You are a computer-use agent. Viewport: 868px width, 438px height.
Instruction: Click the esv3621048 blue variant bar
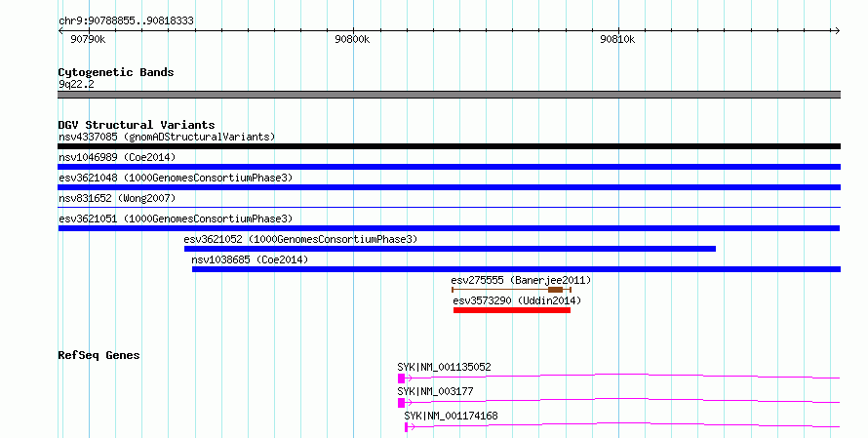(449, 187)
